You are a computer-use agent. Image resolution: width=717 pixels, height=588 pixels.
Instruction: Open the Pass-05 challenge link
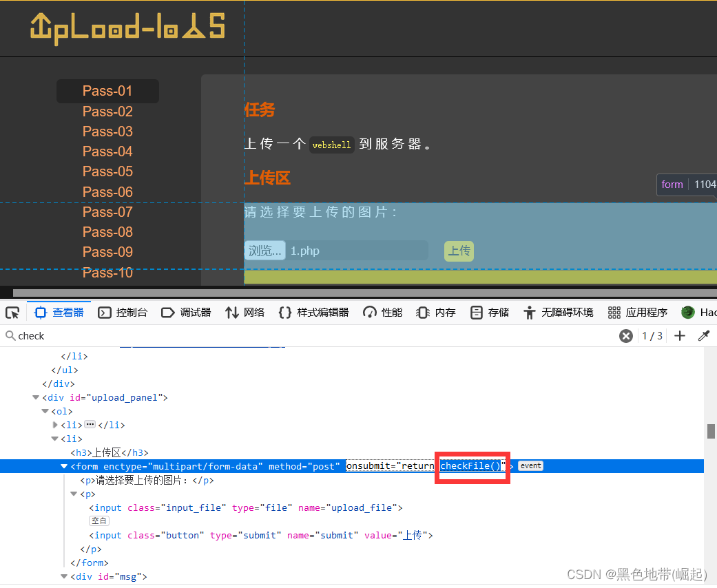[x=107, y=171]
